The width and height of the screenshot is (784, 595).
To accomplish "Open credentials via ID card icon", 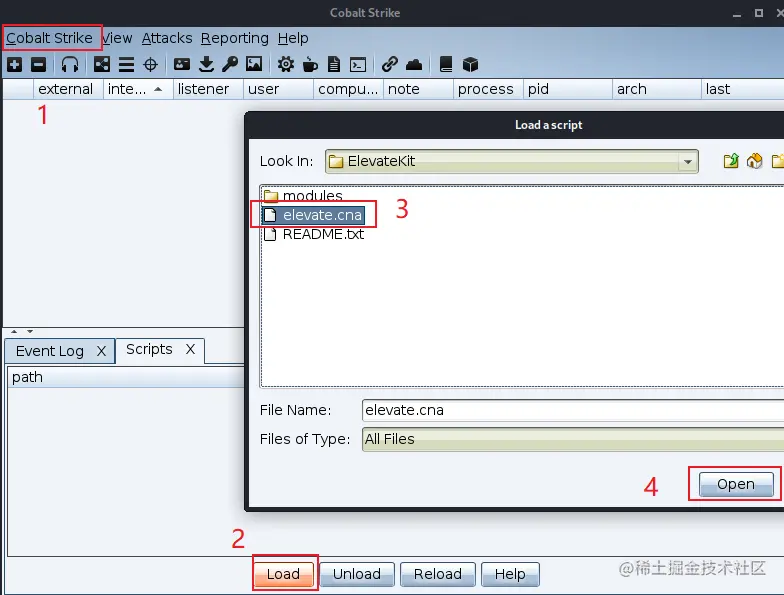I will (x=182, y=64).
